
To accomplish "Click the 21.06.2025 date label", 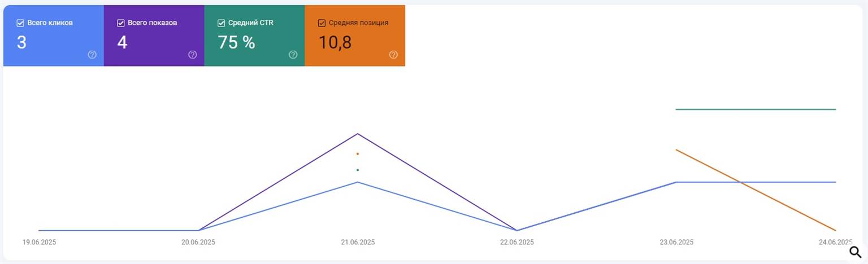I will click(358, 243).
